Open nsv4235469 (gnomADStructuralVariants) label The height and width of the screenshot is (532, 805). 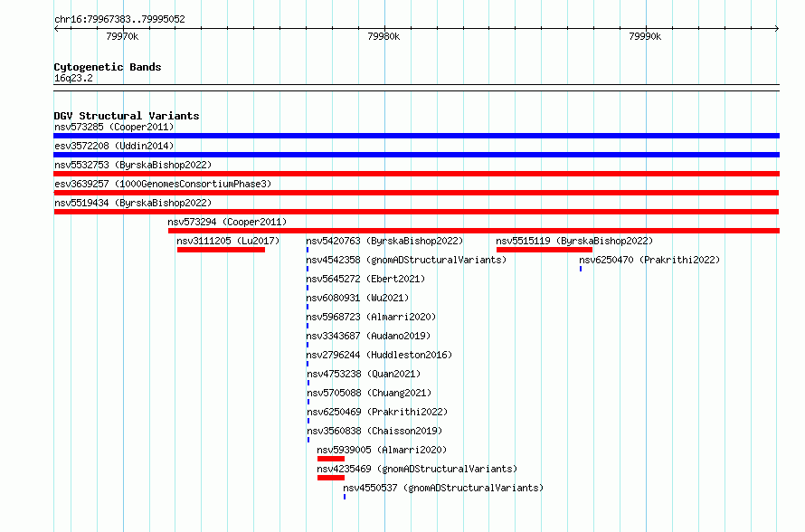[x=417, y=469]
